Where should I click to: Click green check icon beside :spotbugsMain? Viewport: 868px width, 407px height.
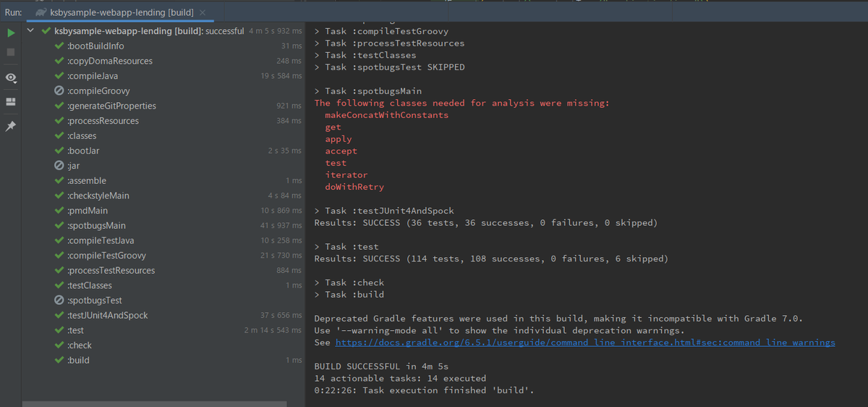(60, 226)
